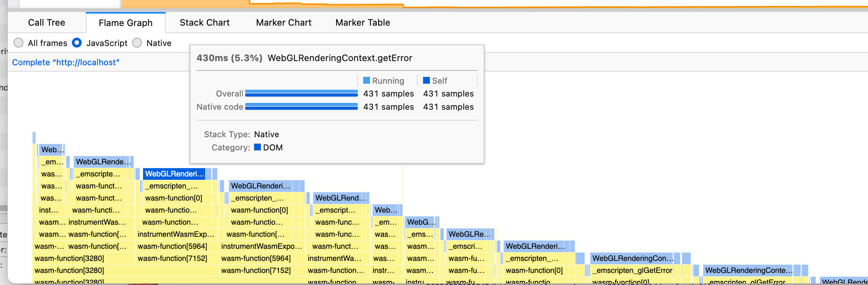Select the WebGLRenderingConte… flame box
This screenshot has width=868, height=285.
748,270
